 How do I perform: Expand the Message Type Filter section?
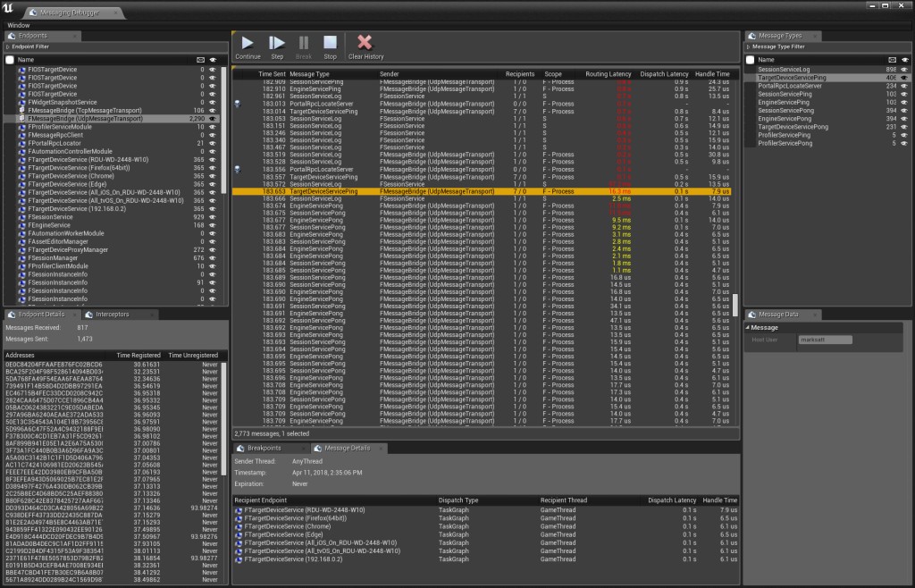(x=749, y=46)
